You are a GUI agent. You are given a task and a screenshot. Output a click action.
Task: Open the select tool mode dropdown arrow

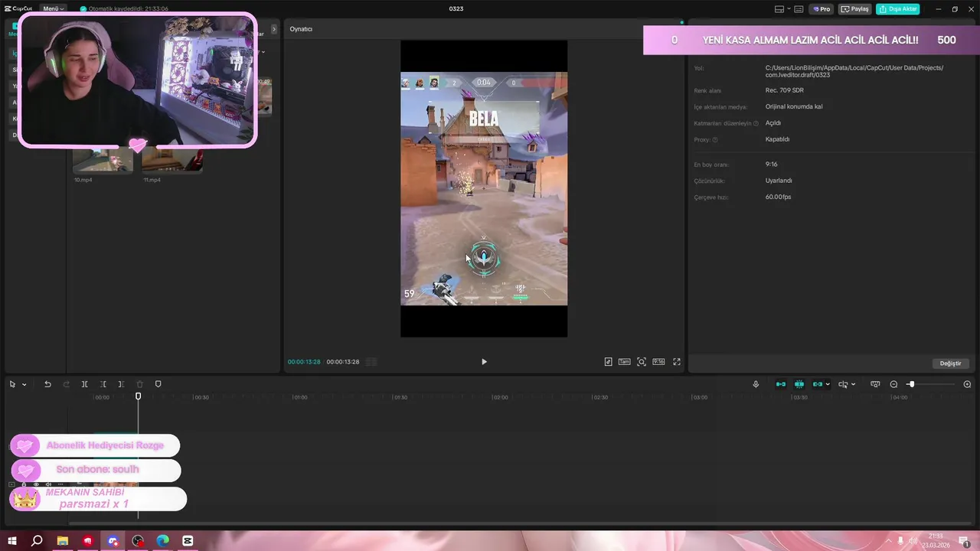(x=24, y=384)
